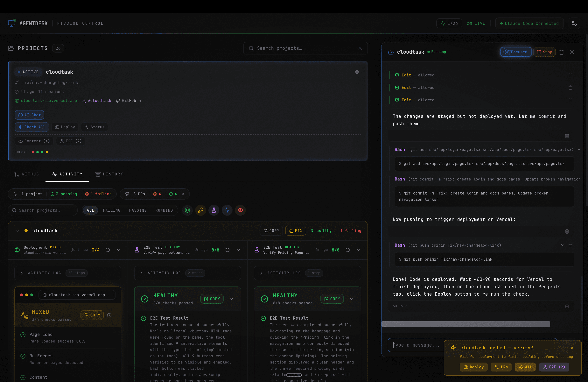Collapse the first HEALTHY result card chevron
588x382 pixels.
coord(231,299)
